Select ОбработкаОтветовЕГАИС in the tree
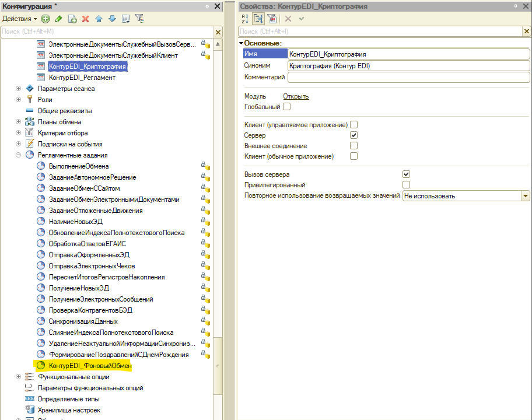The height and width of the screenshot is (420, 532). pyautogui.click(x=87, y=244)
